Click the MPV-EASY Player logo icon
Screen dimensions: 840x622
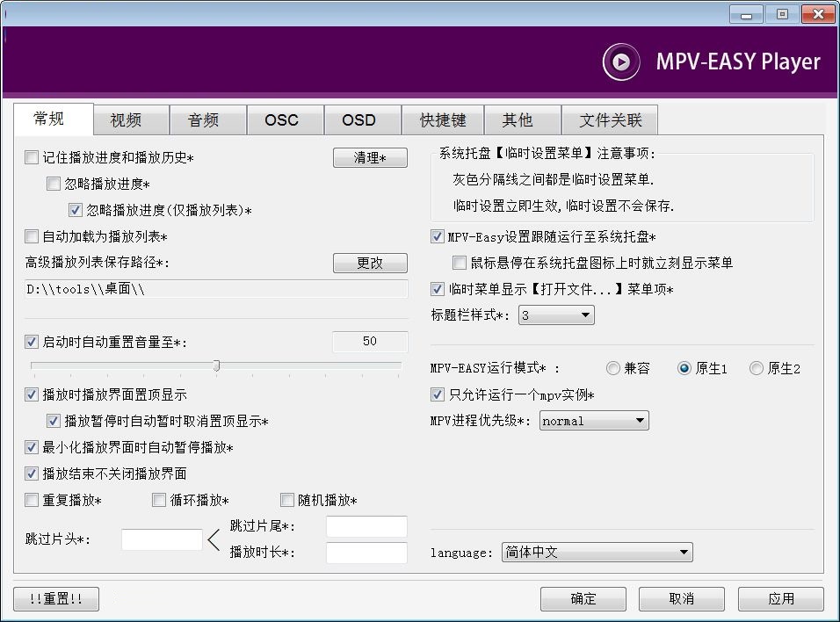(620, 62)
